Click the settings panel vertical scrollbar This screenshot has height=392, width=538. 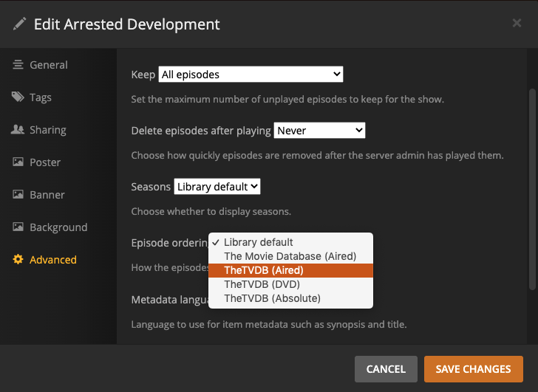(532, 188)
